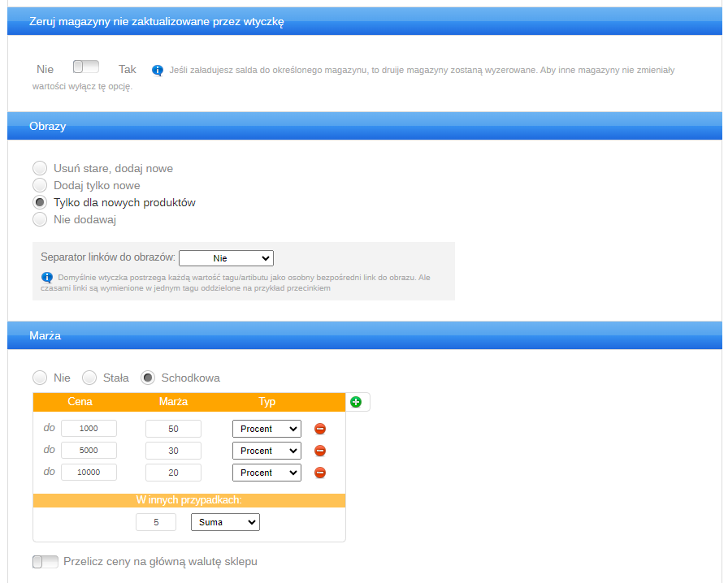The height and width of the screenshot is (583, 728).
Task: Click info icon below image separator dropdown
Action: tap(47, 278)
